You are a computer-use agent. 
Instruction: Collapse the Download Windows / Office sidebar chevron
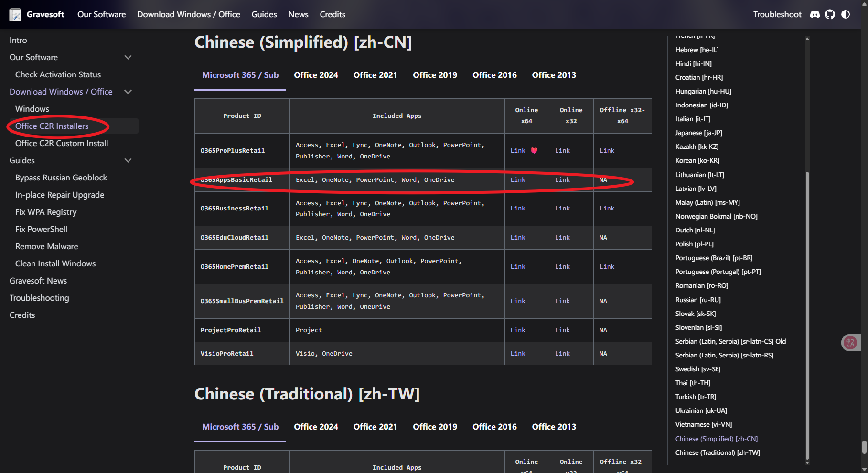pyautogui.click(x=128, y=92)
